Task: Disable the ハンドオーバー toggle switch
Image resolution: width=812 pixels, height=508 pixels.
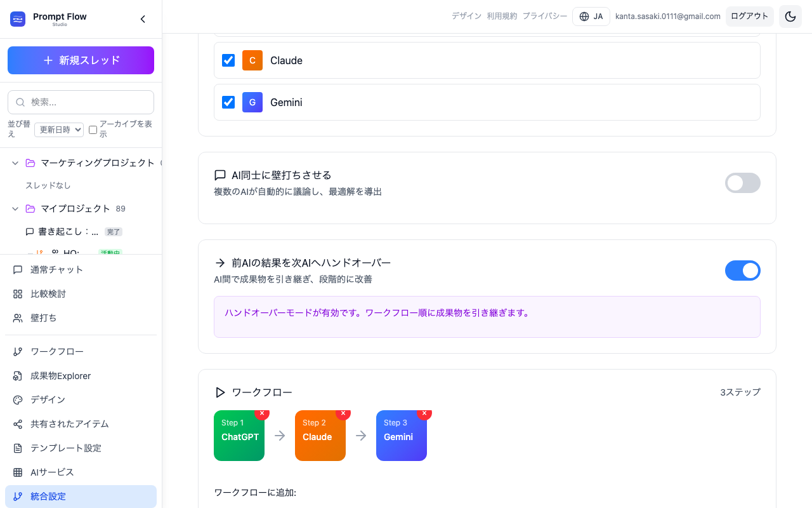Action: pos(743,271)
